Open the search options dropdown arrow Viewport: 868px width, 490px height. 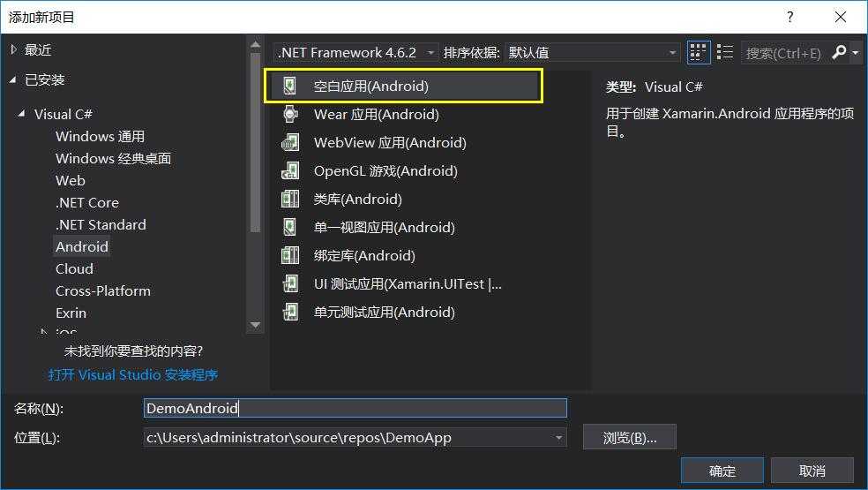click(x=856, y=53)
